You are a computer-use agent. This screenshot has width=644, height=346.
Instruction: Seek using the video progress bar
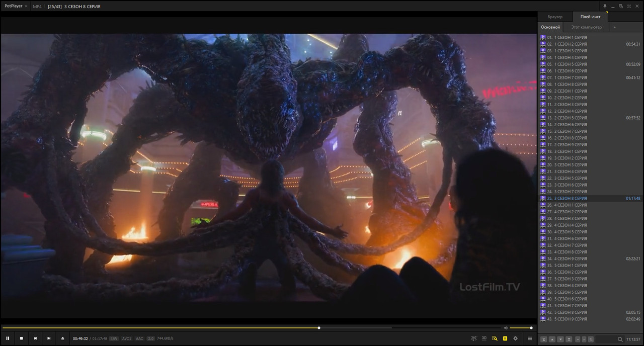(x=252, y=328)
